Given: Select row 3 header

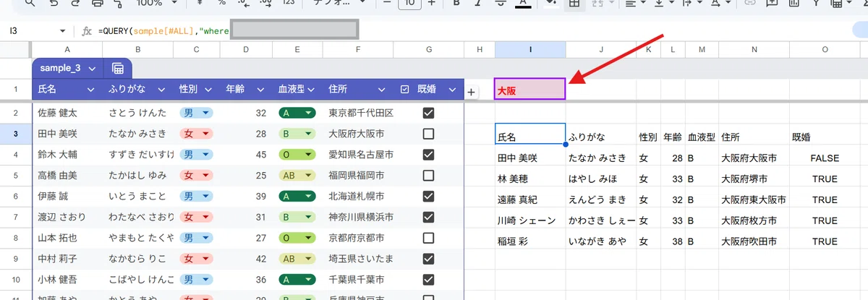Looking at the screenshot, I should 15,134.
